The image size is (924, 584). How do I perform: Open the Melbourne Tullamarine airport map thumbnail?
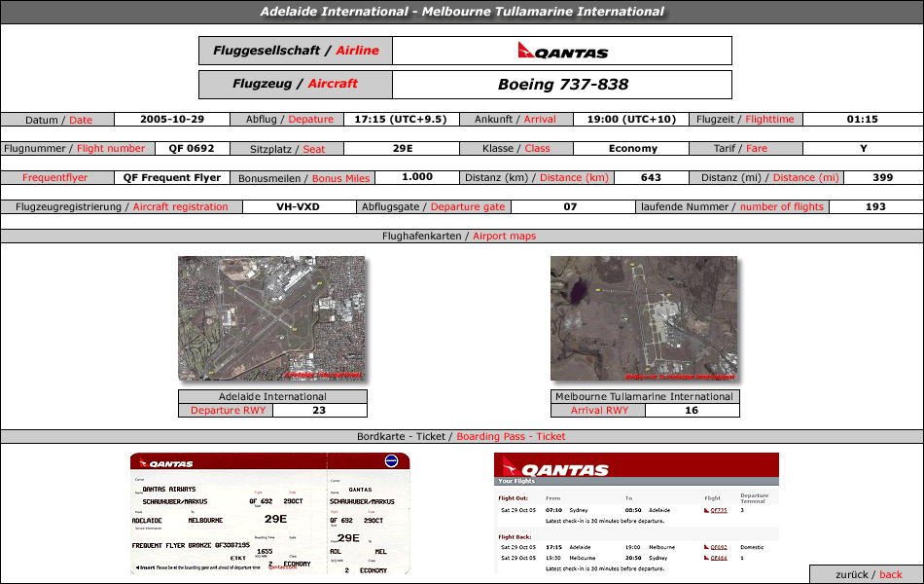[x=644, y=318]
